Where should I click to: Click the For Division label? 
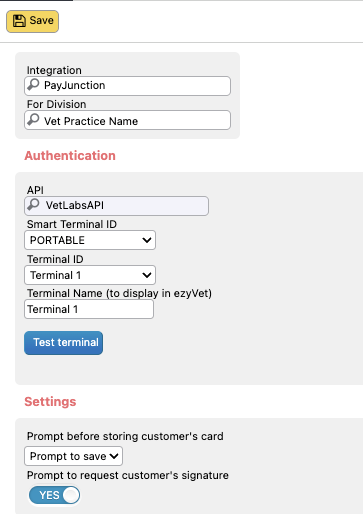tap(57, 104)
